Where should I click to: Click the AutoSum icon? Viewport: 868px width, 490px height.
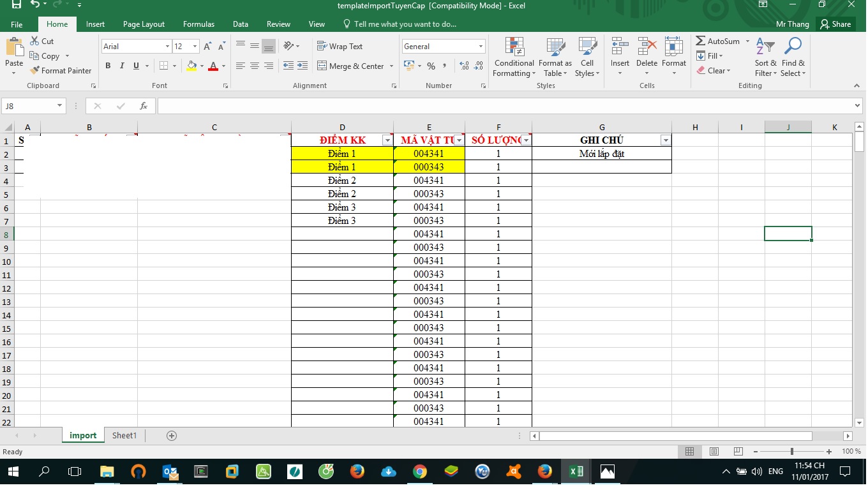(x=701, y=41)
